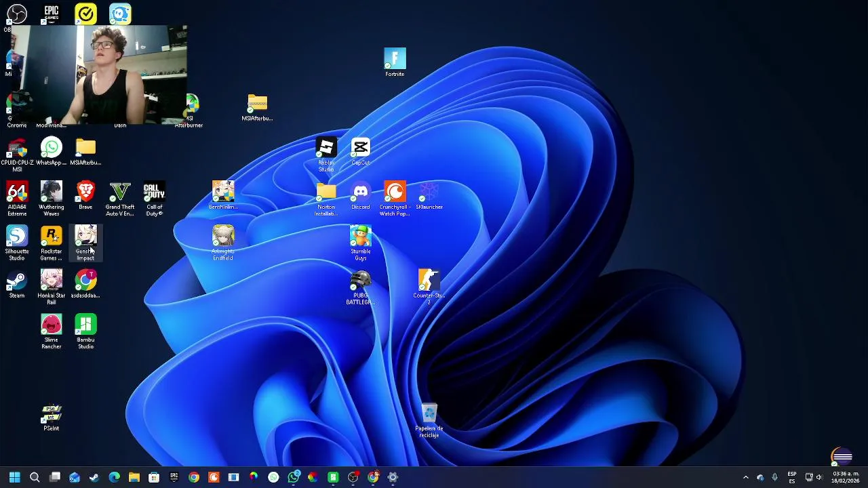Open Silhouette Studio desktop icon
868x488 pixels.
click(17, 243)
